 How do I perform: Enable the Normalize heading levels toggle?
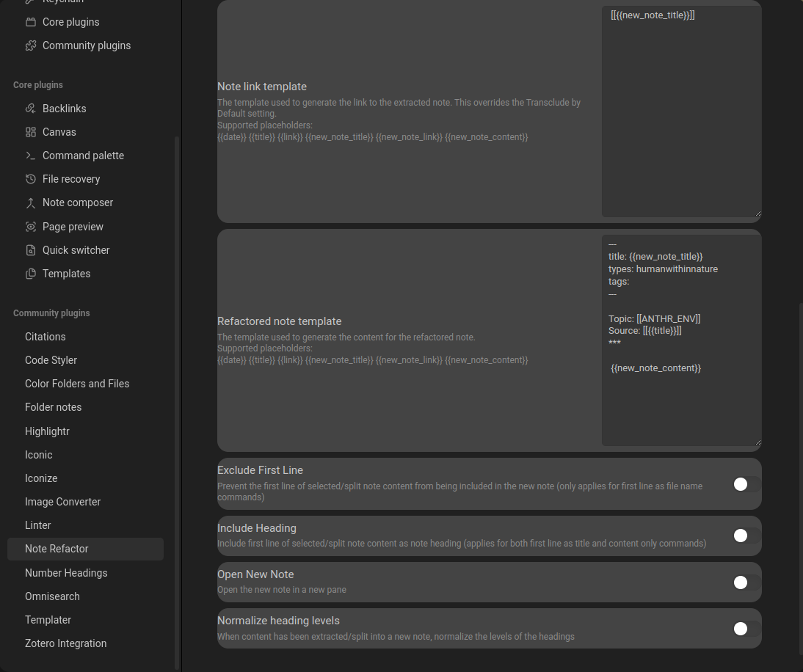(746, 629)
